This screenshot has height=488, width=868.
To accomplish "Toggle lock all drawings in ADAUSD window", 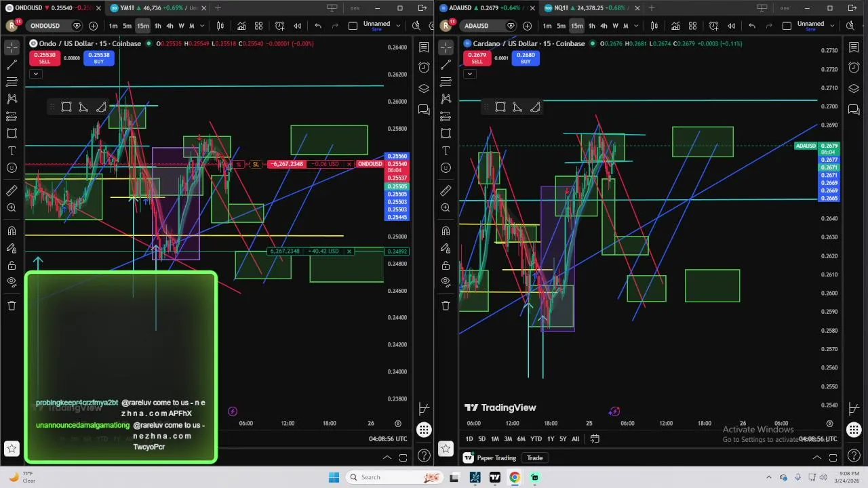I will (446, 265).
